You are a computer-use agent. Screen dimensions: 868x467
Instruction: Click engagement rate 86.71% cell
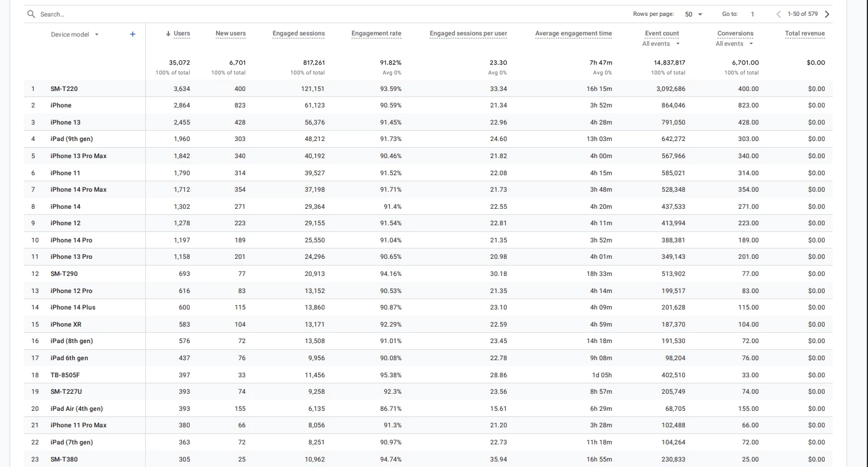[x=390, y=409]
